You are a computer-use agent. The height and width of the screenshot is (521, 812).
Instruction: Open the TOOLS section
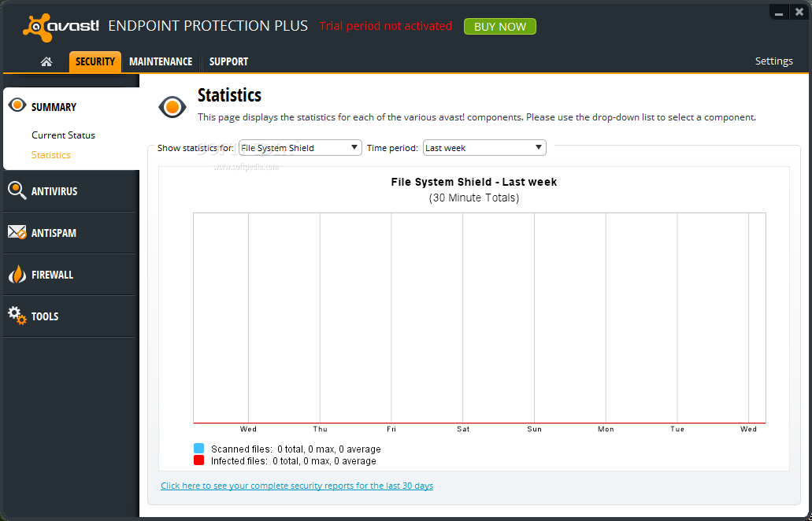pyautogui.click(x=45, y=316)
